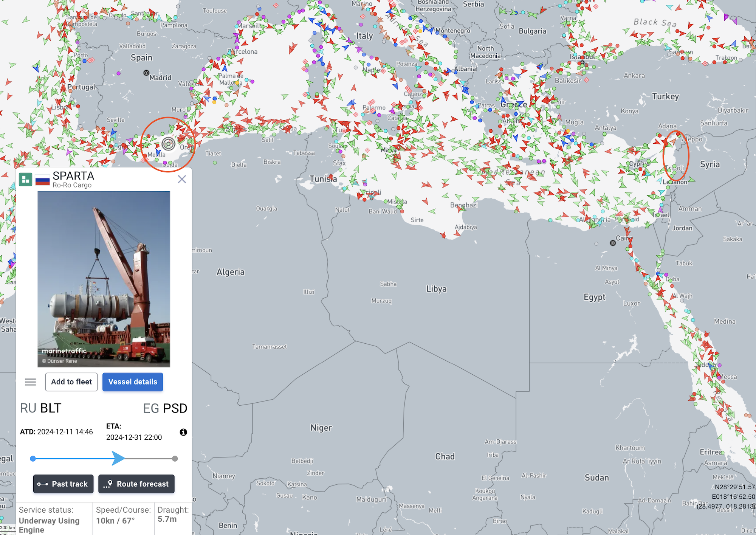The width and height of the screenshot is (756, 535).
Task: Close the SPARTA vessel info panel
Action: (x=182, y=179)
